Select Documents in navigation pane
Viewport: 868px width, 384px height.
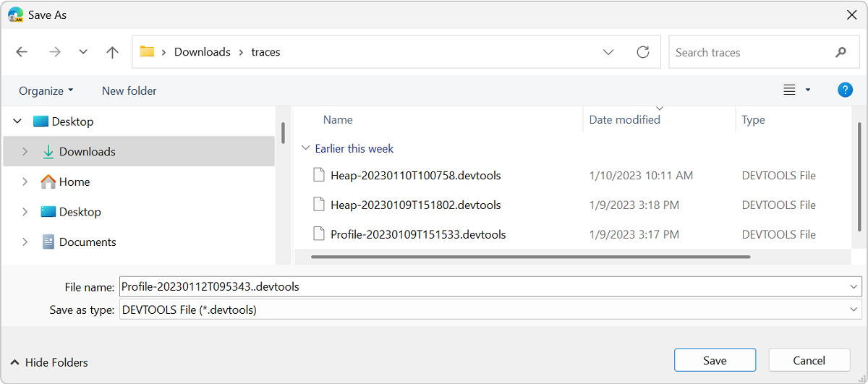88,242
